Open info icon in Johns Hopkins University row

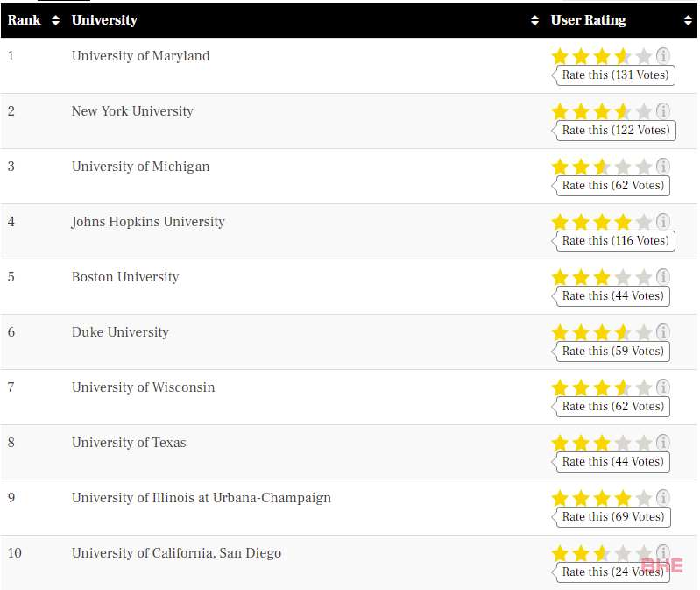click(663, 222)
